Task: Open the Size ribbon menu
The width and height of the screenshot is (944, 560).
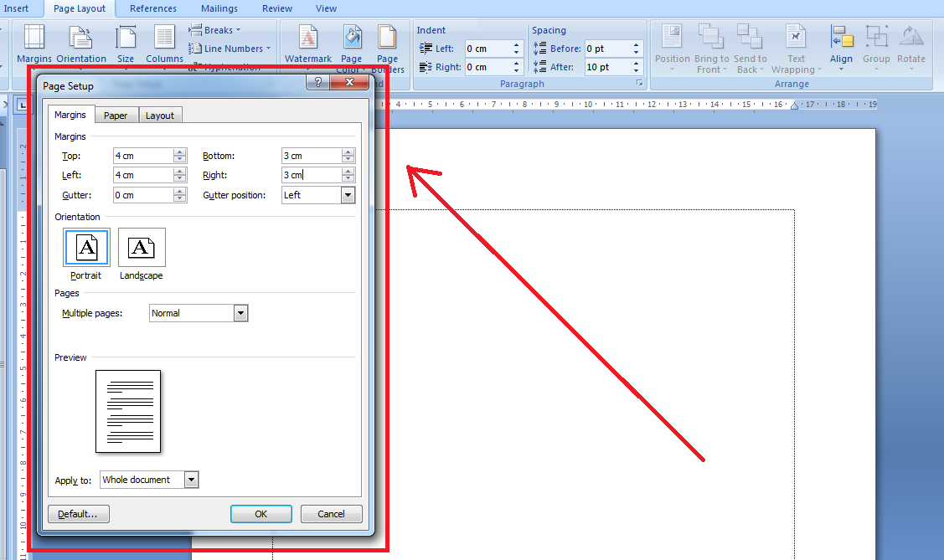Action: click(126, 44)
